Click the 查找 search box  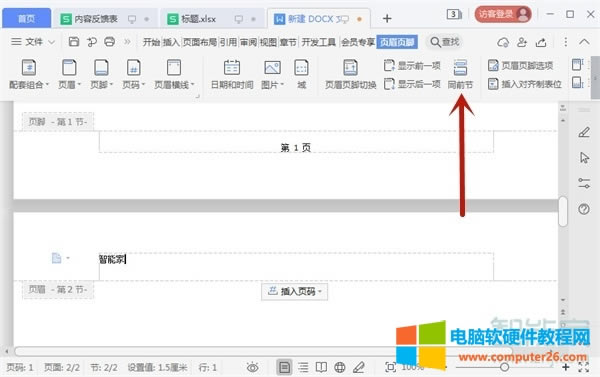tap(445, 42)
